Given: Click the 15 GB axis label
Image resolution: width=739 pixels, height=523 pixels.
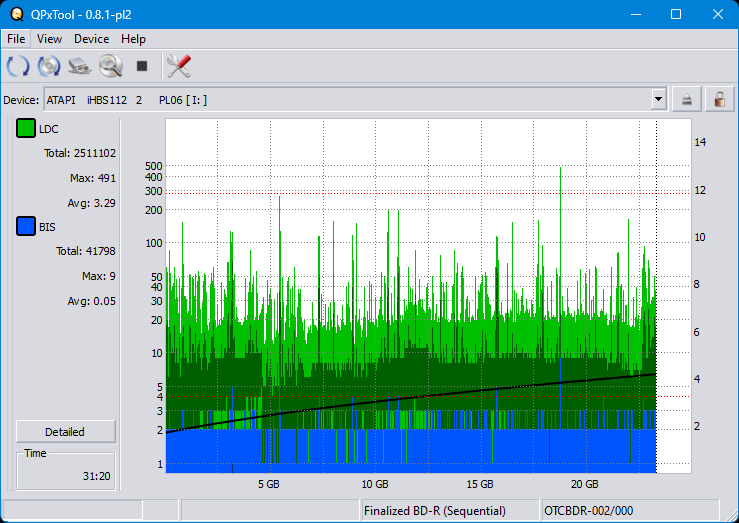Looking at the screenshot, I should [480, 484].
